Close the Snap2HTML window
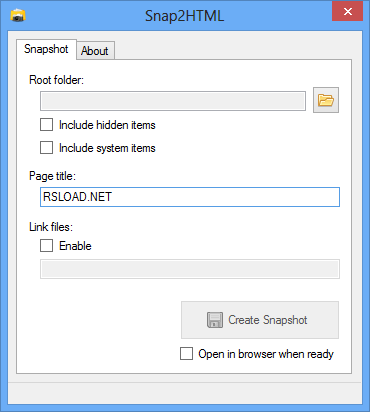Viewport: 370px width, 412px height. [x=347, y=11]
